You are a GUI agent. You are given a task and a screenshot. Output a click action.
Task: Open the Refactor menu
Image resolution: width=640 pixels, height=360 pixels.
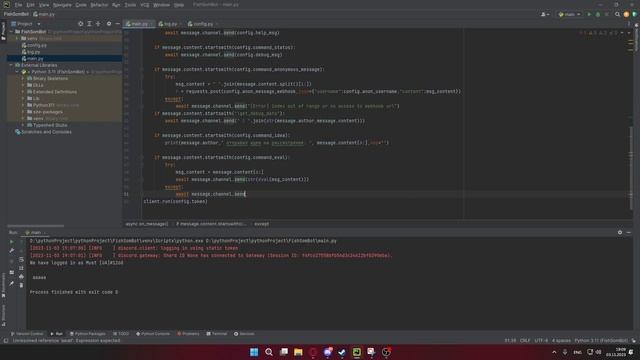[x=99, y=5]
